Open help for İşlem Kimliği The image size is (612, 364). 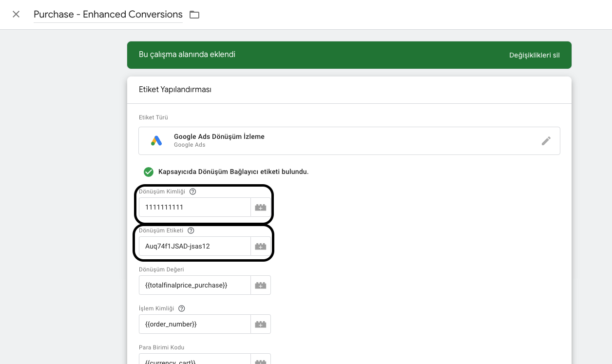[182, 308]
